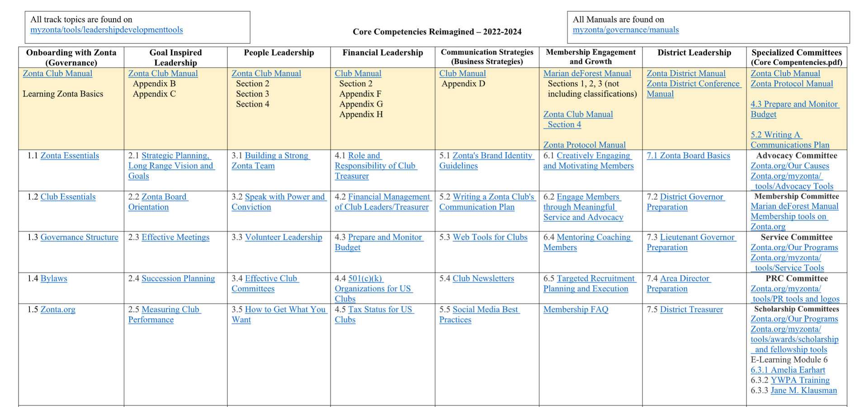Viewport: 868px width, 407px height.
Task: Open 1.3 Governance Structure link
Action: coord(80,237)
